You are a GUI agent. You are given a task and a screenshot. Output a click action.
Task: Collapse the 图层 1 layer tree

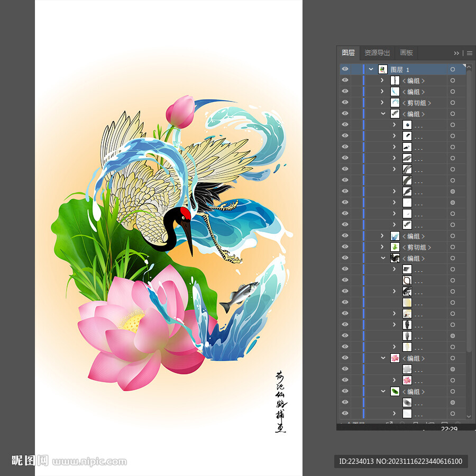click(x=371, y=69)
